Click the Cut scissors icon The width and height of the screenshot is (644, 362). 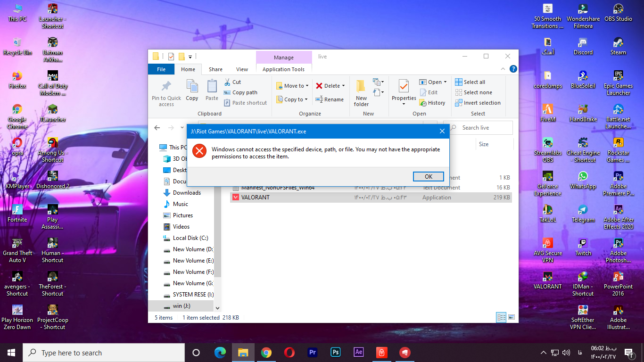tap(227, 82)
